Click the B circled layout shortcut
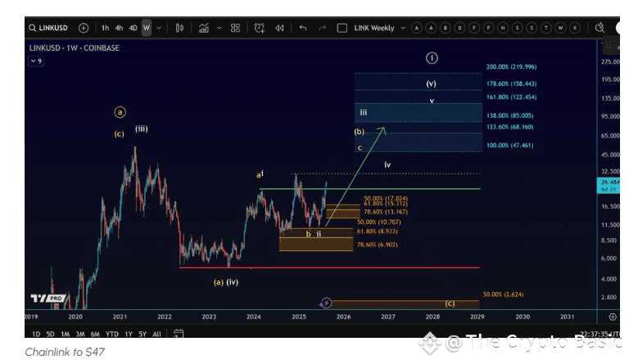 click(x=446, y=28)
